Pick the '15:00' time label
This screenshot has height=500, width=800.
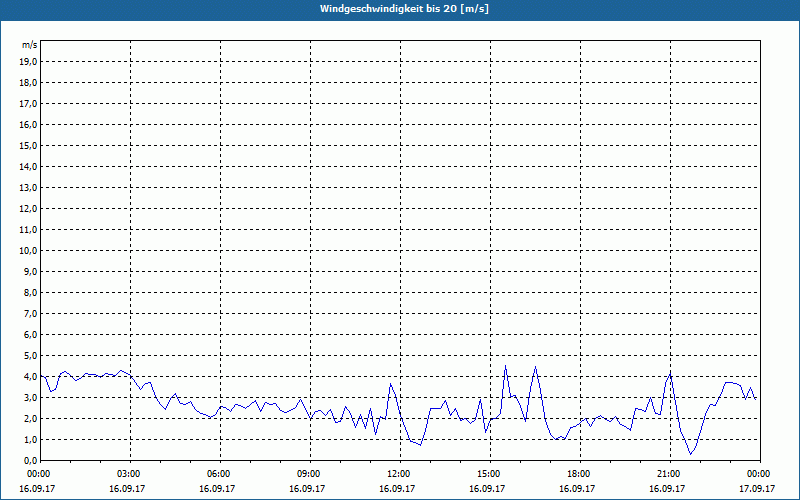pyautogui.click(x=488, y=474)
